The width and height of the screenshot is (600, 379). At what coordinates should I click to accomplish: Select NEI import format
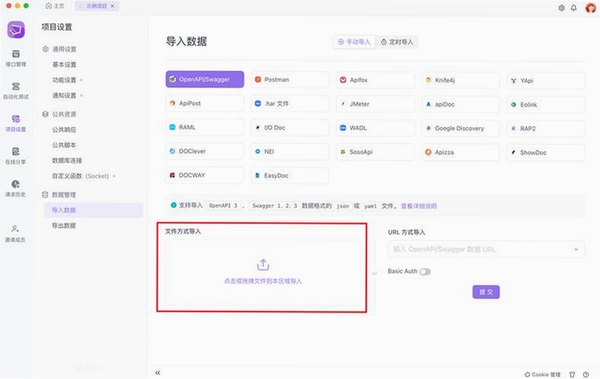tap(290, 152)
